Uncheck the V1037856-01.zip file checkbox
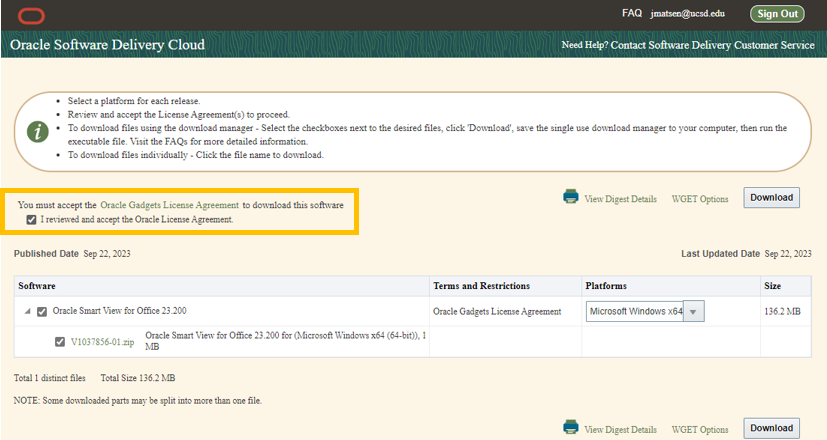 tap(60, 342)
